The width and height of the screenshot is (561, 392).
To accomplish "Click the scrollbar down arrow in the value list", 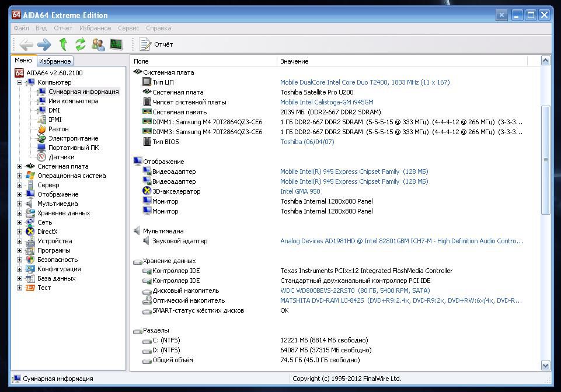I will [545, 366].
